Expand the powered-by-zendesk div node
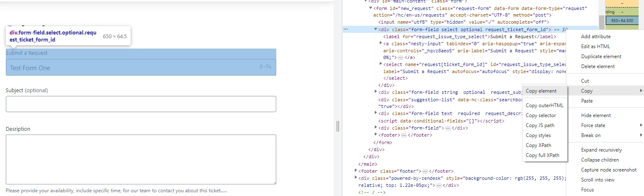This screenshot has width=644, height=196. click(x=356, y=178)
